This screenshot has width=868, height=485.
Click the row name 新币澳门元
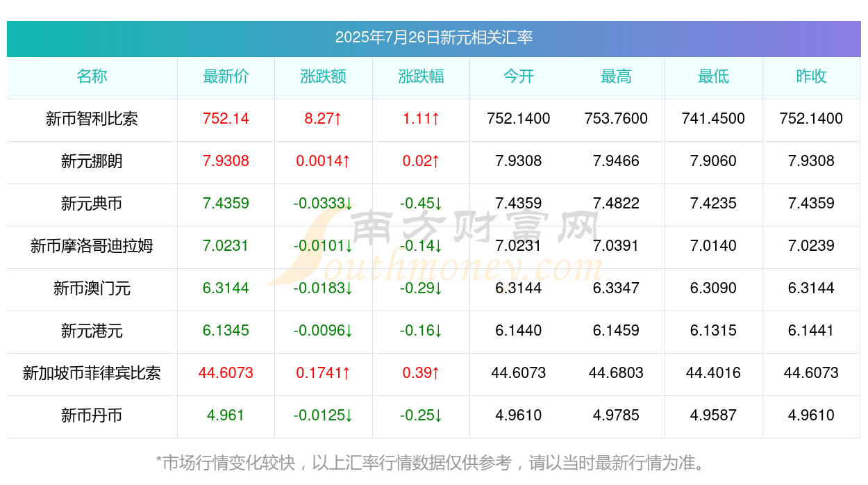(x=92, y=288)
